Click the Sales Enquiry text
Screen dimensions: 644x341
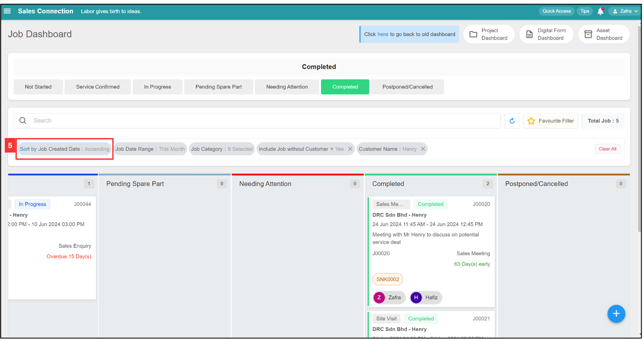tap(75, 246)
